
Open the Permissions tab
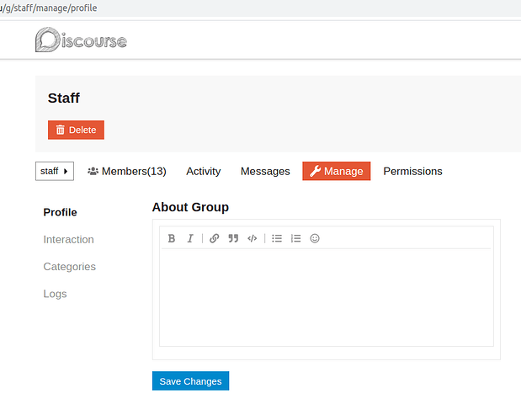[412, 171]
